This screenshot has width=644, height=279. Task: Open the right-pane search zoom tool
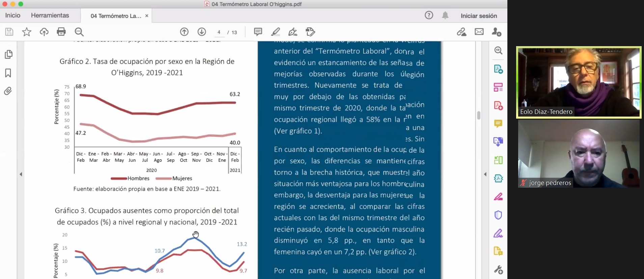point(498,51)
